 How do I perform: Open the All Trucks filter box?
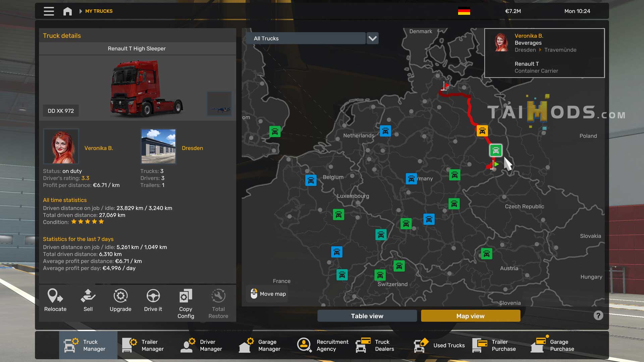click(x=305, y=38)
